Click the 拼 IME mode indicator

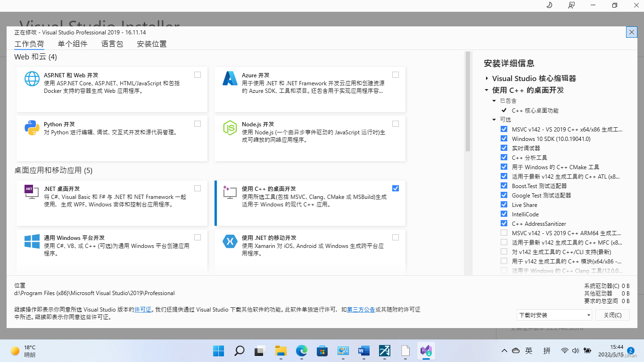click(547, 351)
